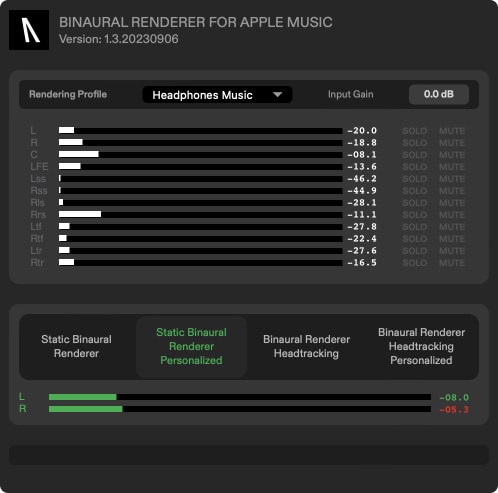Solo the L channel

415,131
